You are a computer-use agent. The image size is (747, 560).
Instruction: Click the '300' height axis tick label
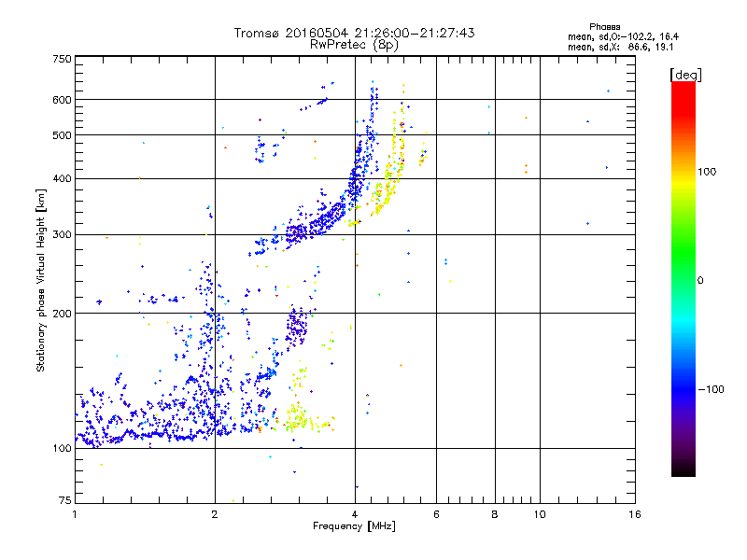tap(62, 235)
